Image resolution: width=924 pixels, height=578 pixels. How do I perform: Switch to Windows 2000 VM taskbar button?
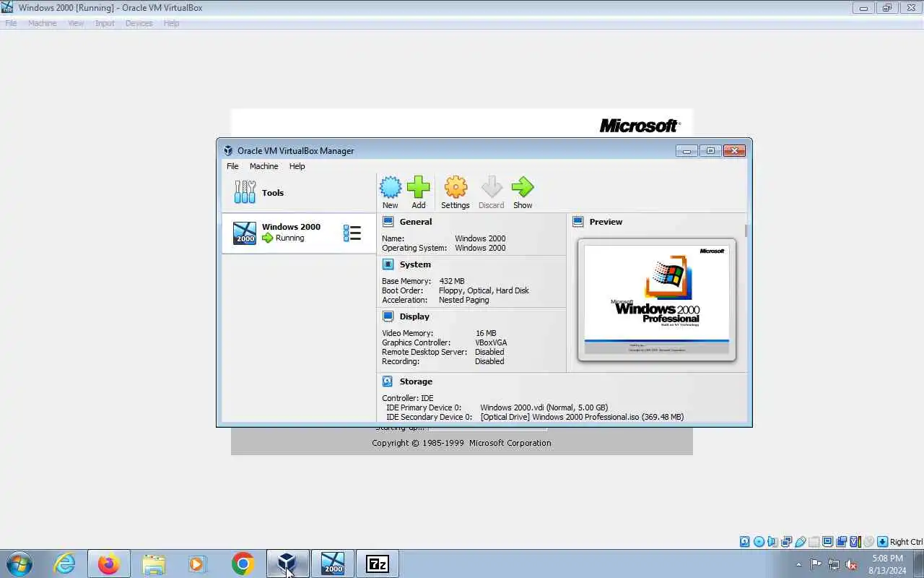[333, 564]
